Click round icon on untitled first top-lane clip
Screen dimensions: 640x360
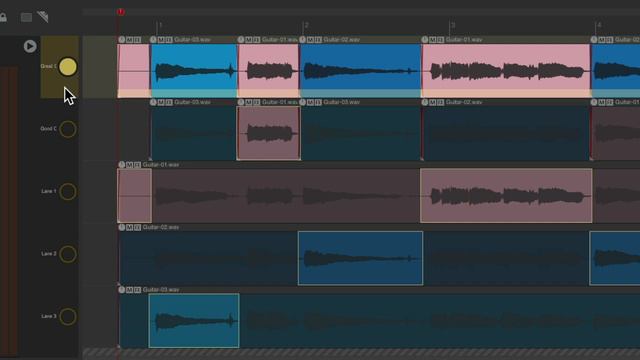(x=122, y=40)
